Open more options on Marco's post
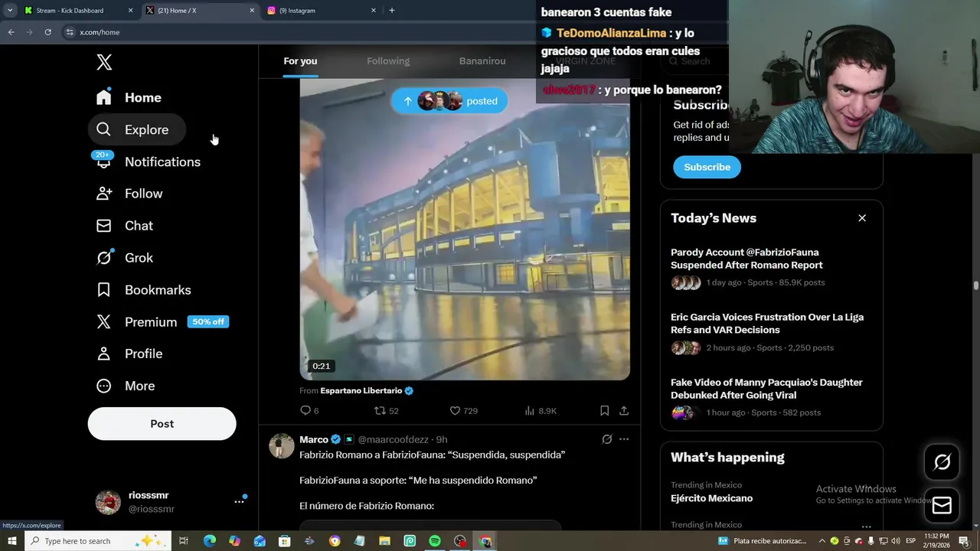Image resolution: width=980 pixels, height=551 pixels. (x=624, y=439)
